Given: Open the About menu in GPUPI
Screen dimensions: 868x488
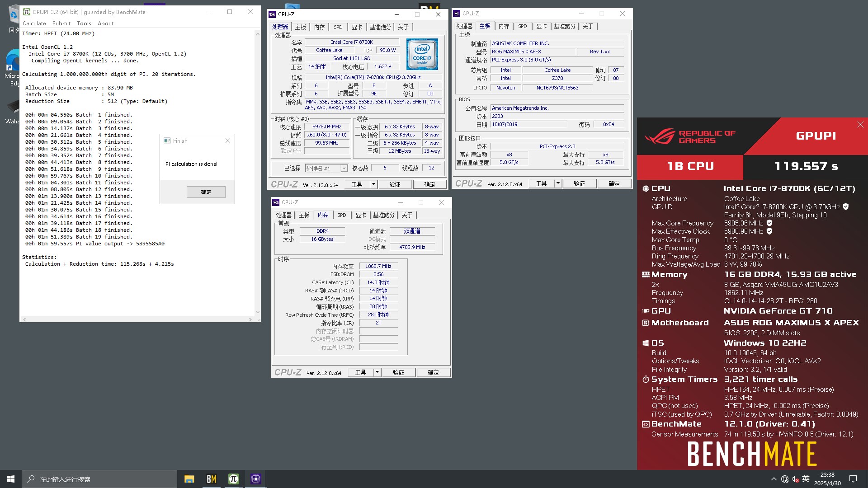Looking at the screenshot, I should pos(106,23).
